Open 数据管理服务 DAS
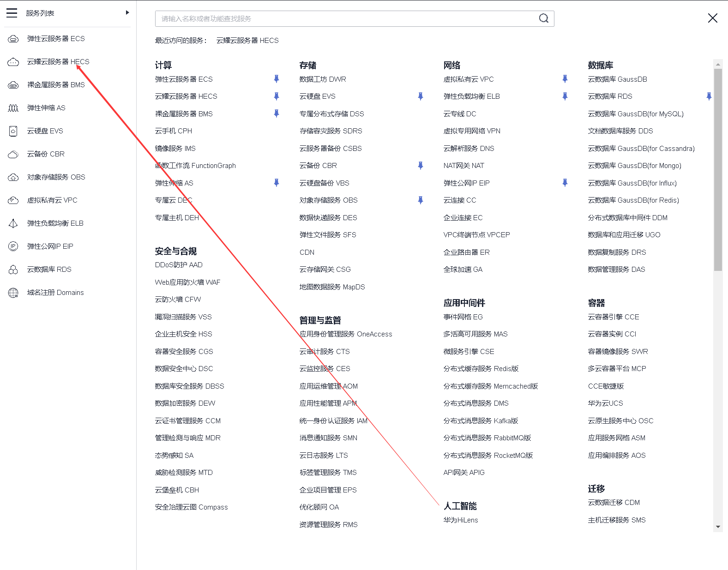 click(x=617, y=270)
